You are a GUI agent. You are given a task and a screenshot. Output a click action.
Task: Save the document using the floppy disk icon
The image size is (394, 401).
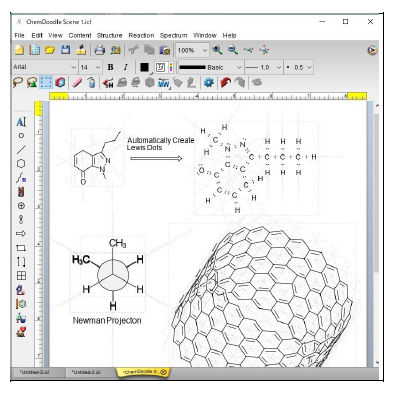pyautogui.click(x=66, y=50)
